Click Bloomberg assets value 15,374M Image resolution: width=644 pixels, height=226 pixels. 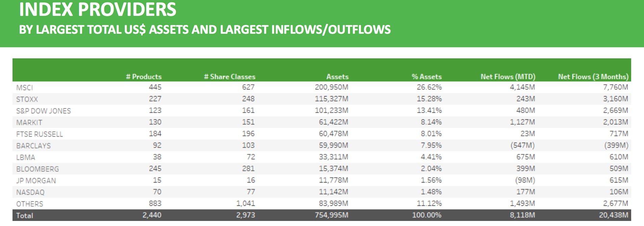(x=333, y=169)
